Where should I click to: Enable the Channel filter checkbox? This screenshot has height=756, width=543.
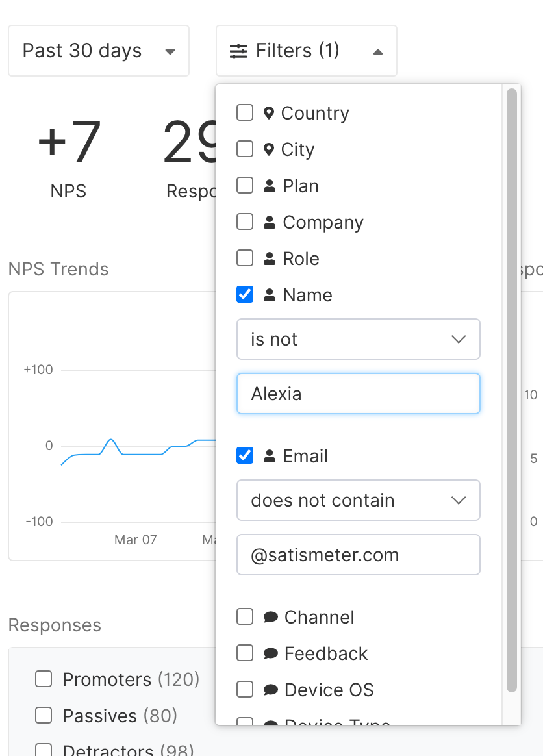245,616
